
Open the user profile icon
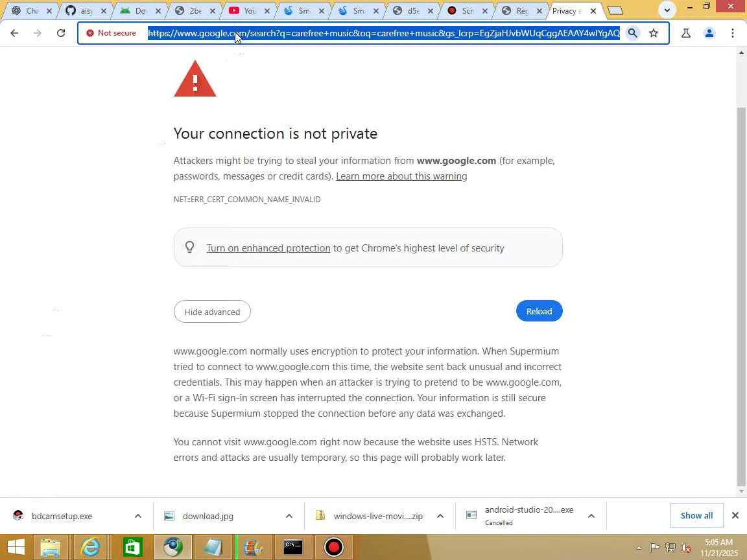coord(709,33)
